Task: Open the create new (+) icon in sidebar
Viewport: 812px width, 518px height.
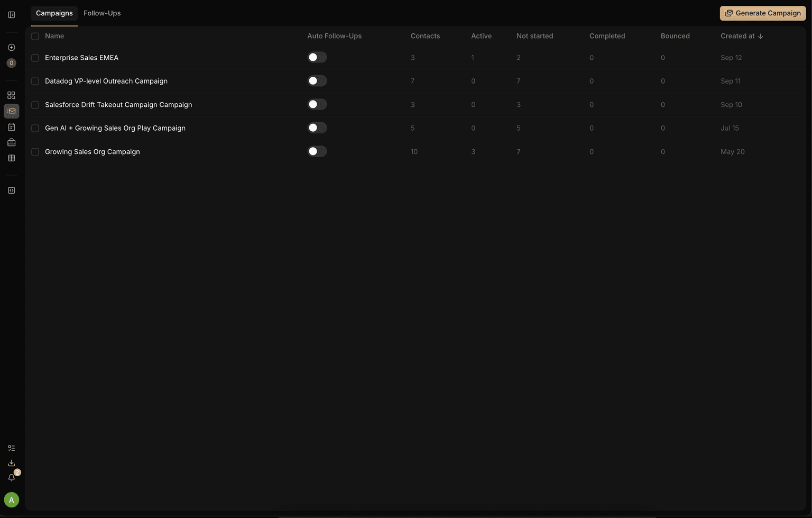Action: pos(11,47)
